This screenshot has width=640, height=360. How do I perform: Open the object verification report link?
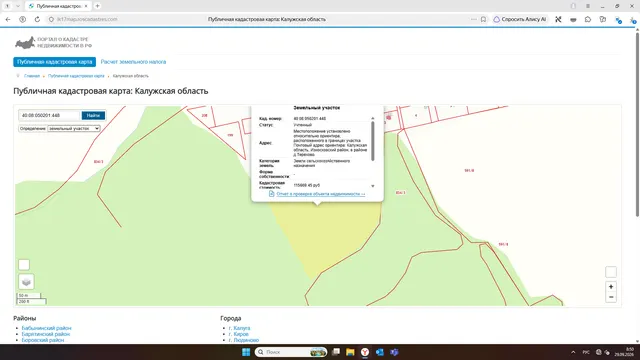tap(320, 194)
